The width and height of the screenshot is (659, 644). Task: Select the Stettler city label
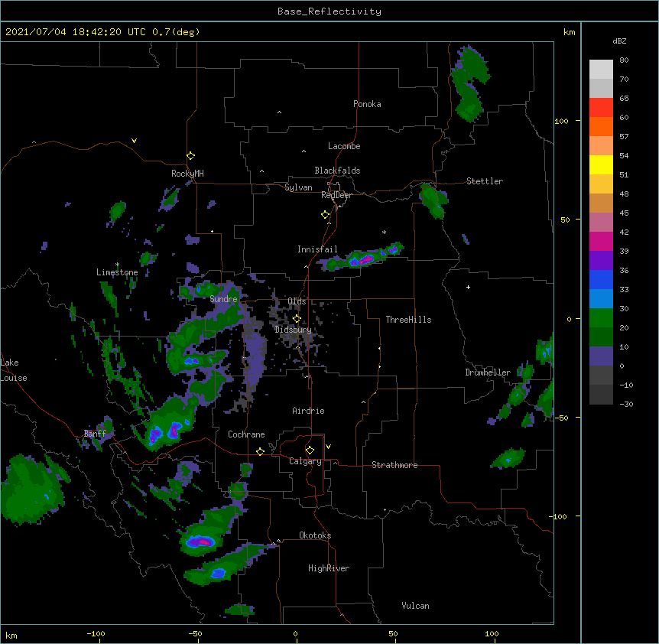[485, 181]
